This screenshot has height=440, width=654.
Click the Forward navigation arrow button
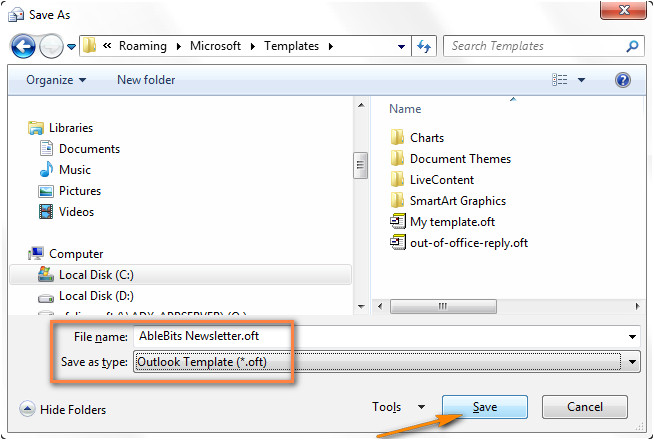point(51,46)
